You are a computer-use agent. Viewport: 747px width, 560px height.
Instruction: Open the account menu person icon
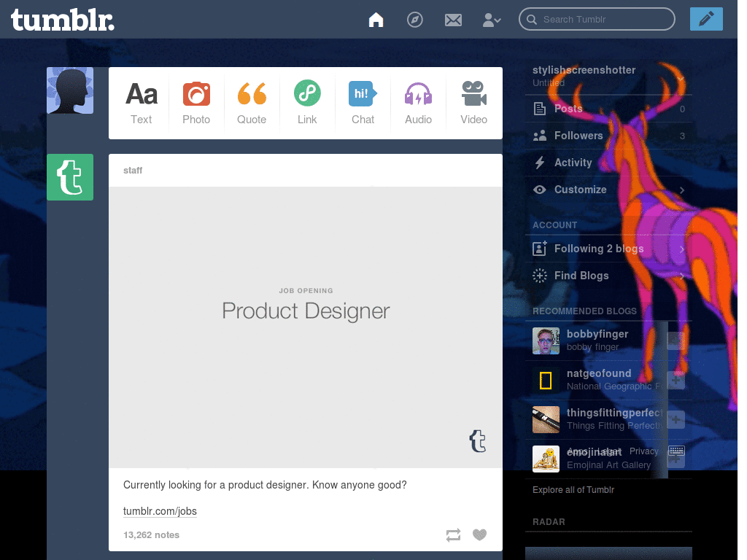tap(491, 20)
